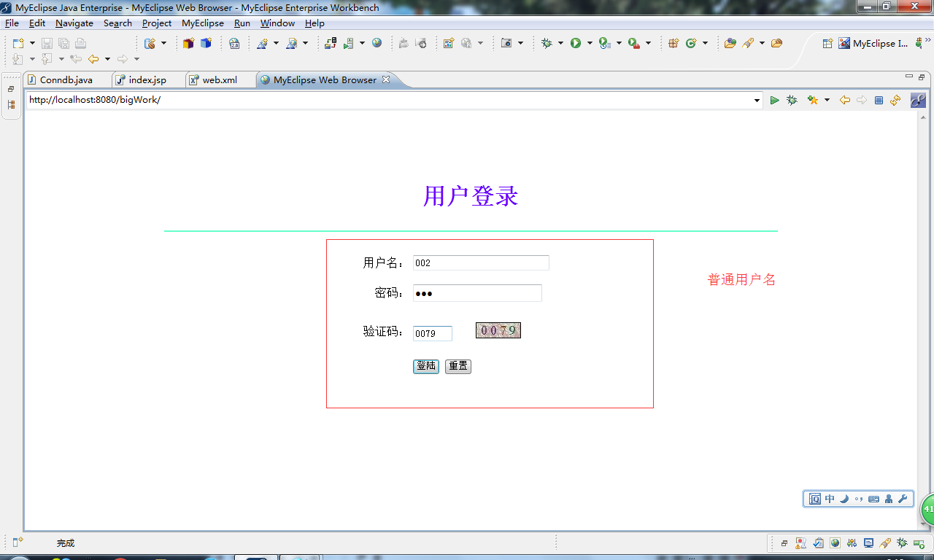Open the MyEclipse menu
934x560 pixels.
[x=203, y=23]
